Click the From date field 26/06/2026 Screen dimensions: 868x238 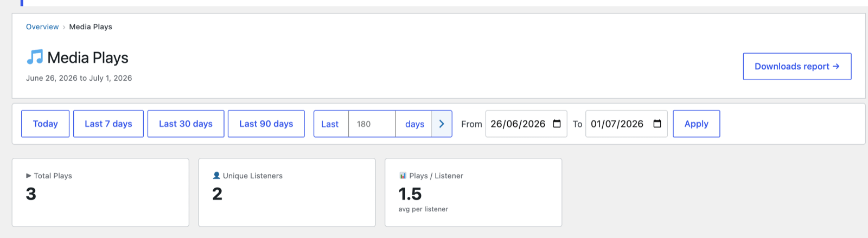click(526, 124)
